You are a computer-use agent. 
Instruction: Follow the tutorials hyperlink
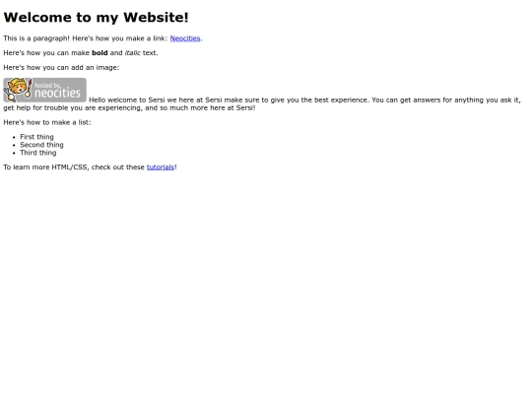pyautogui.click(x=161, y=166)
